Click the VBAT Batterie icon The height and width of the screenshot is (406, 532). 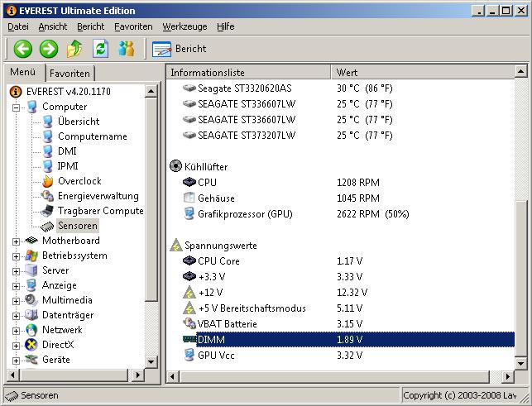pos(189,323)
